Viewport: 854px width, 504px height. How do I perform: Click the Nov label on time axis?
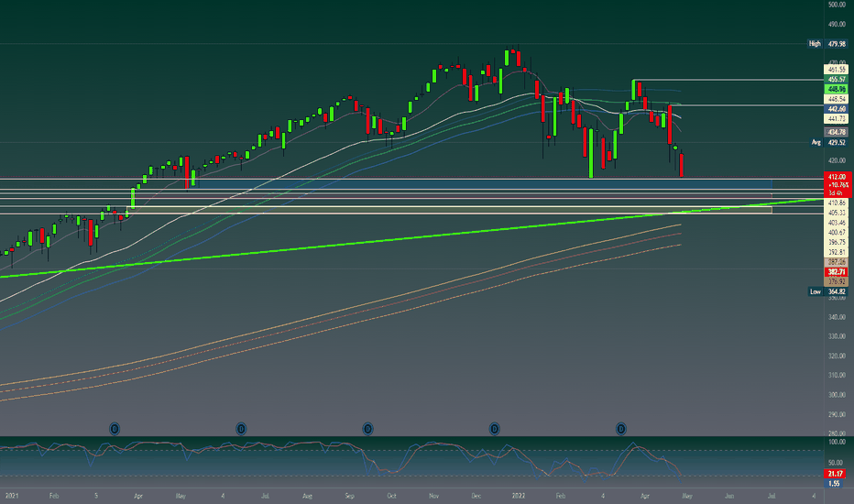coord(434,496)
